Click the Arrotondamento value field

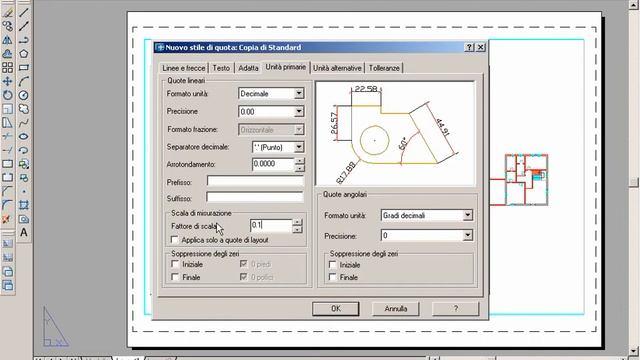273,164
